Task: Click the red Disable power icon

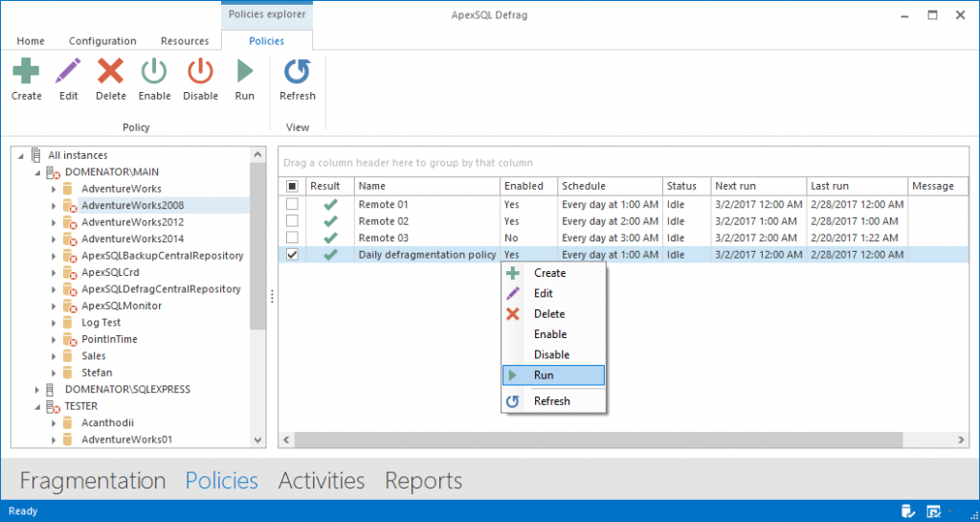Action: (200, 73)
